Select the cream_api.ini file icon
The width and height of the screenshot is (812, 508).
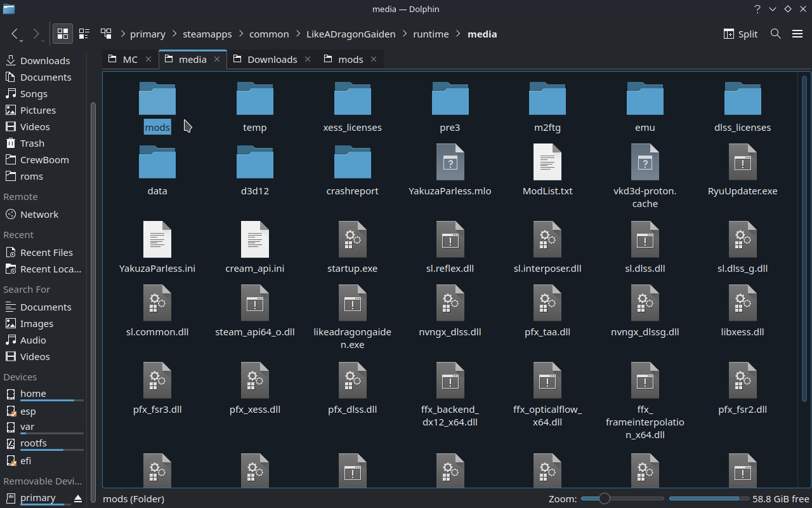[x=255, y=239]
